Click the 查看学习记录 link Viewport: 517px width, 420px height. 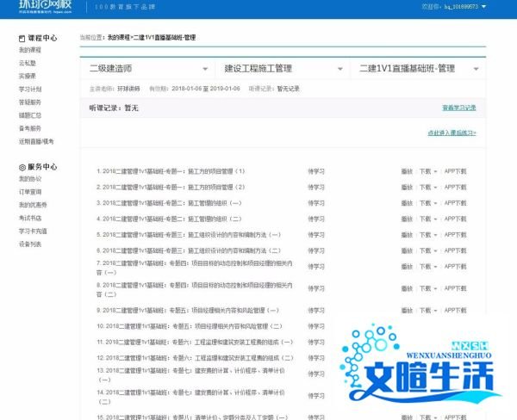tap(459, 108)
